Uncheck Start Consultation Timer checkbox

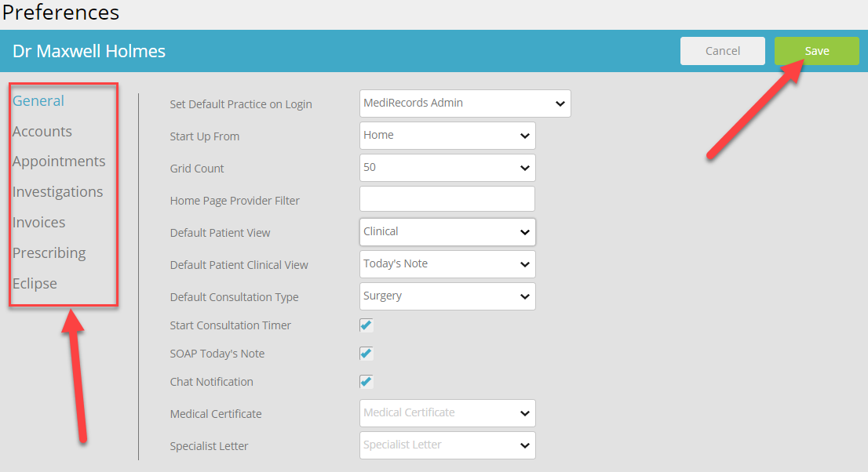(366, 325)
